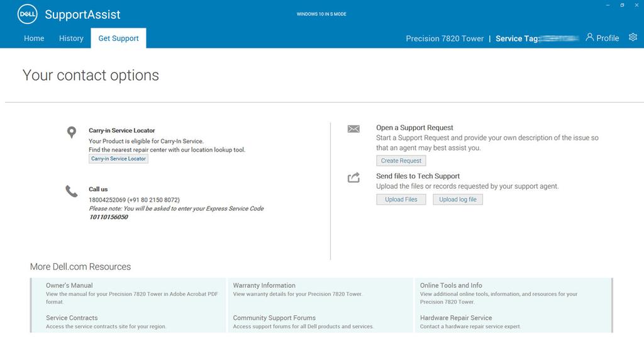Click the phone Call us icon
The width and height of the screenshot is (644, 350).
72,191
